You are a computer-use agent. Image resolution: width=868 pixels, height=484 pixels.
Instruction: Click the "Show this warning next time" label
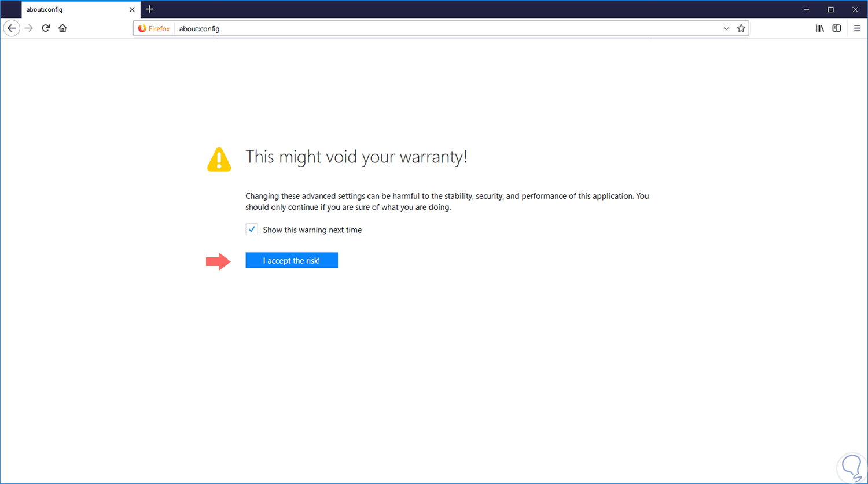(312, 230)
